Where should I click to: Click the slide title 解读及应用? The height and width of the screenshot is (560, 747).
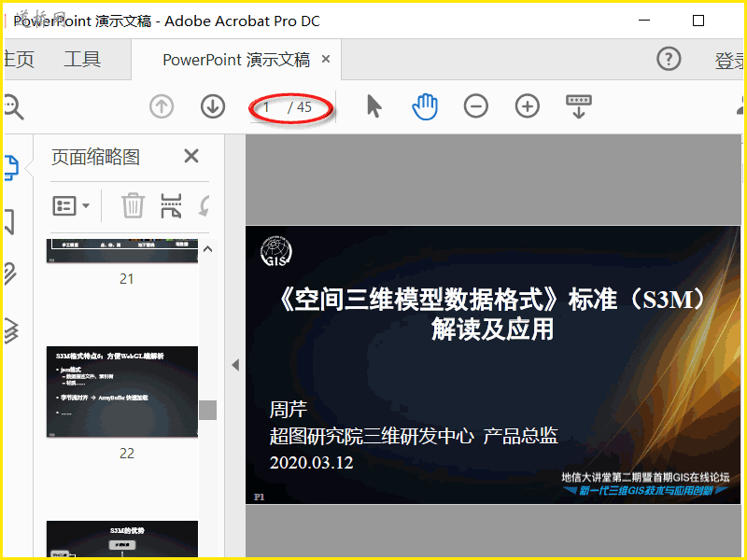[493, 329]
